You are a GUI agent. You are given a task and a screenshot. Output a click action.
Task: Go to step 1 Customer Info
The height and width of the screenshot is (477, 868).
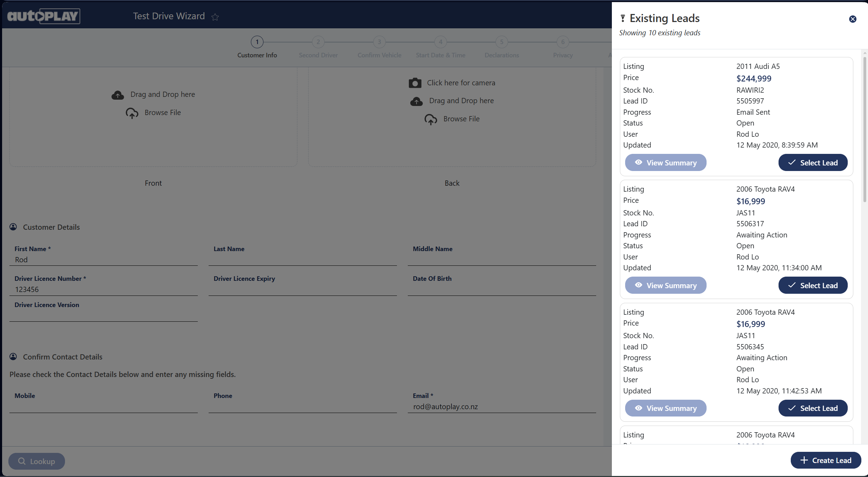click(x=257, y=42)
